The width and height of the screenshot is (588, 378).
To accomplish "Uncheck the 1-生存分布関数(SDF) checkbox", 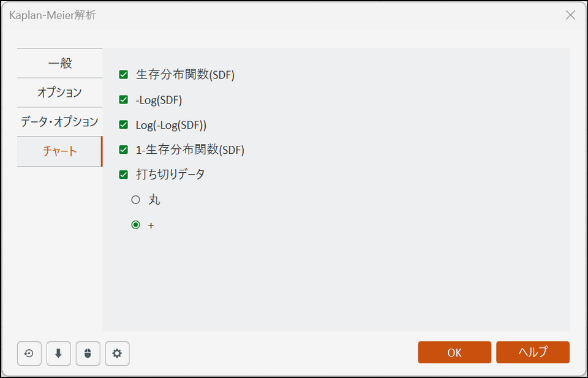I will click(x=124, y=149).
